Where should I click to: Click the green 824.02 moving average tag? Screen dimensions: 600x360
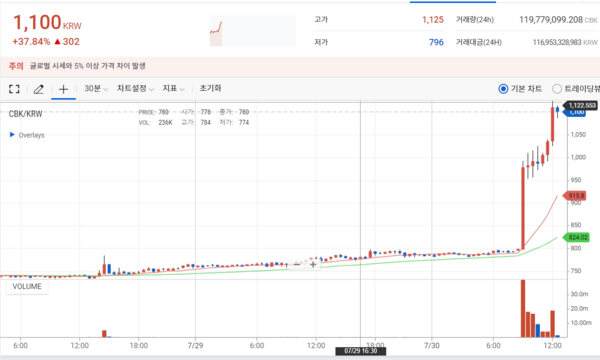tap(577, 238)
